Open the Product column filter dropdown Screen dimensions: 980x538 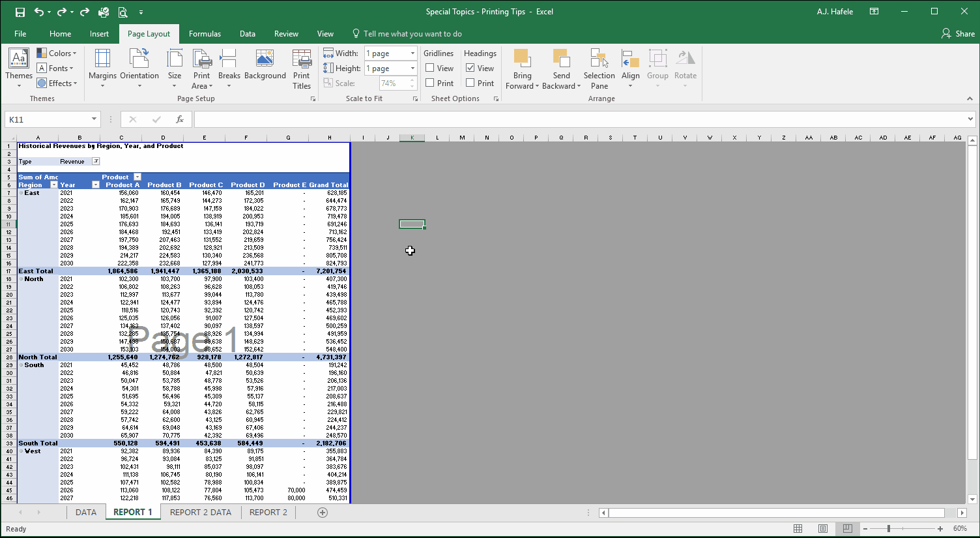pos(137,177)
